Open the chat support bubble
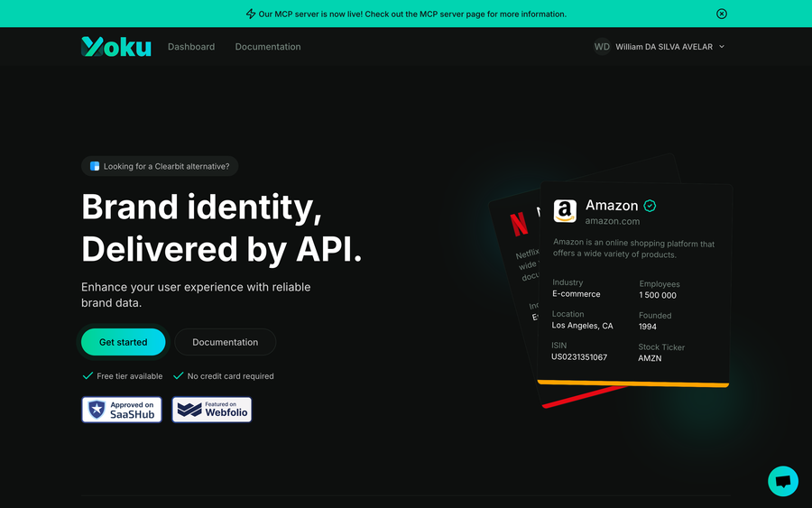Image resolution: width=812 pixels, height=508 pixels. (x=783, y=481)
